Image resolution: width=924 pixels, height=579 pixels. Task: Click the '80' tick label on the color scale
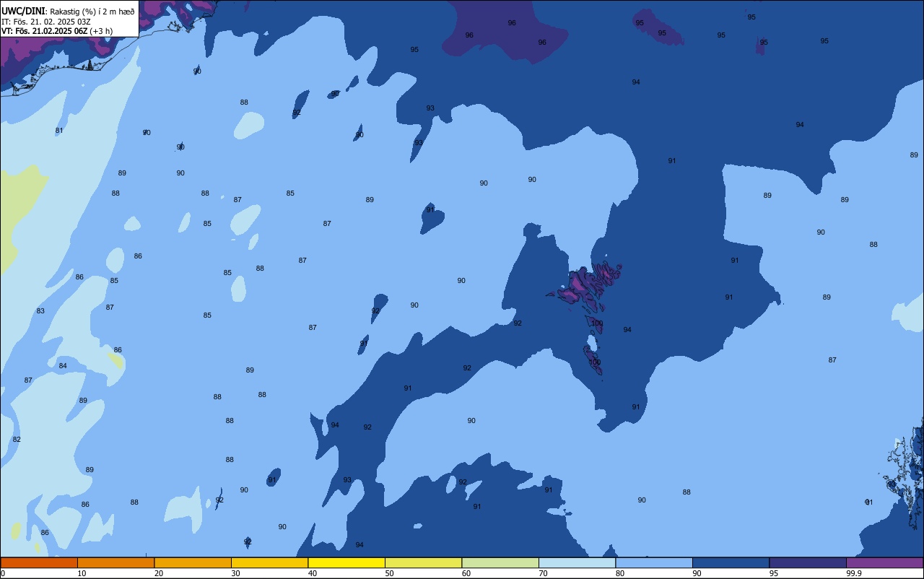pos(620,573)
